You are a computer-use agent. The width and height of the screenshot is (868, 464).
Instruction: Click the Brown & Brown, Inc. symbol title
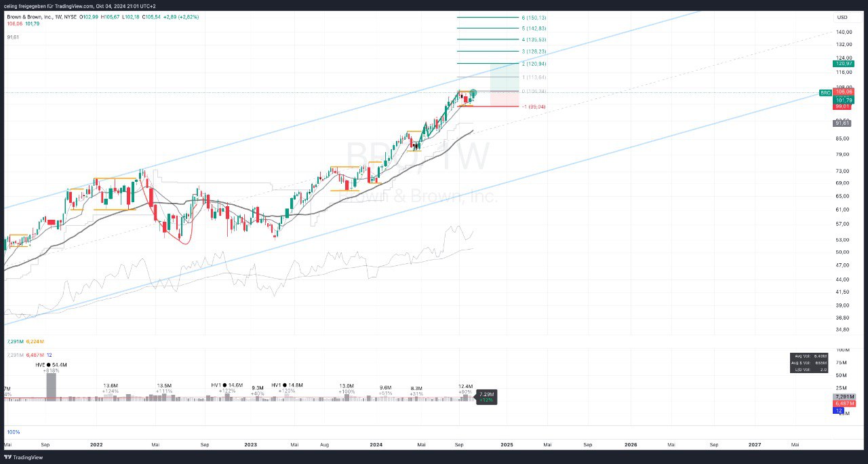tap(28, 16)
